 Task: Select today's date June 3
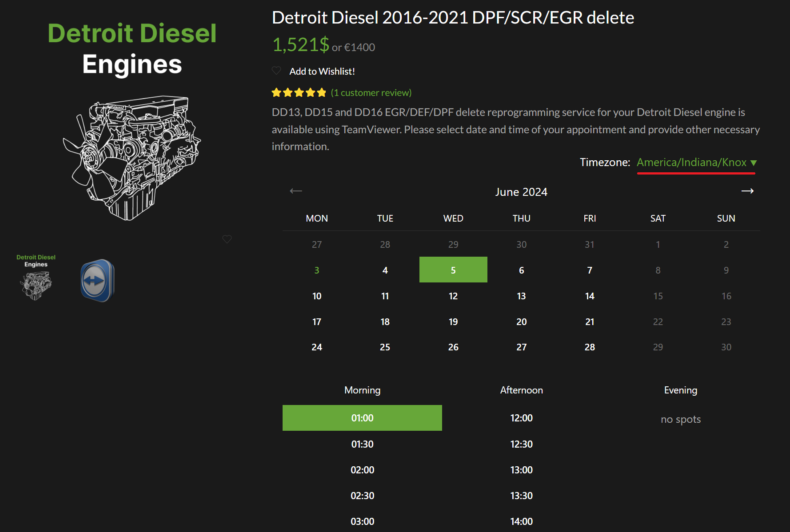point(317,270)
